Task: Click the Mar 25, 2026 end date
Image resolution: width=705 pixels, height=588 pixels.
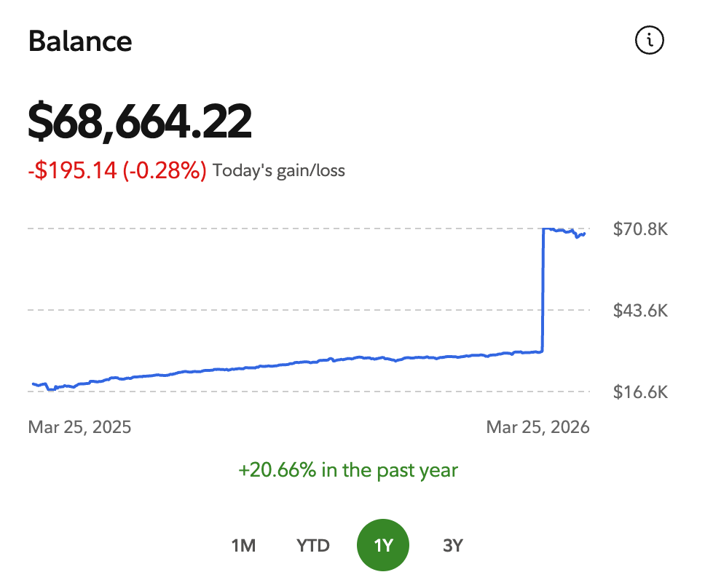Action: coord(537,426)
